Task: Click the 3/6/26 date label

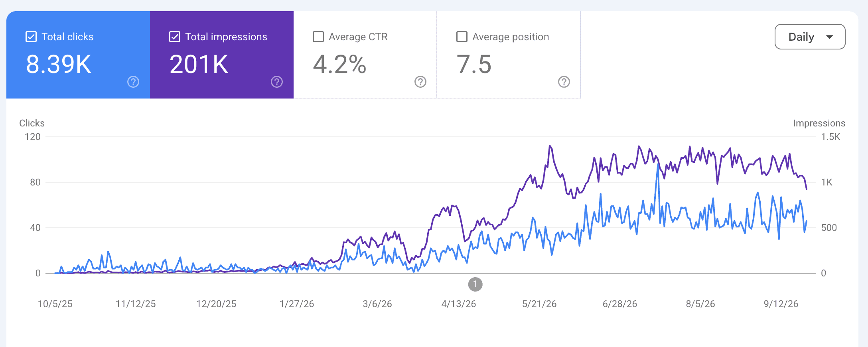Action: coord(377,304)
